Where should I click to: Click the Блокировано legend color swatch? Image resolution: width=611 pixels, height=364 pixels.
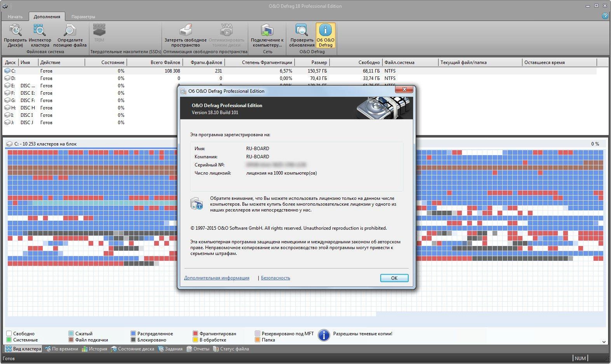[133, 340]
